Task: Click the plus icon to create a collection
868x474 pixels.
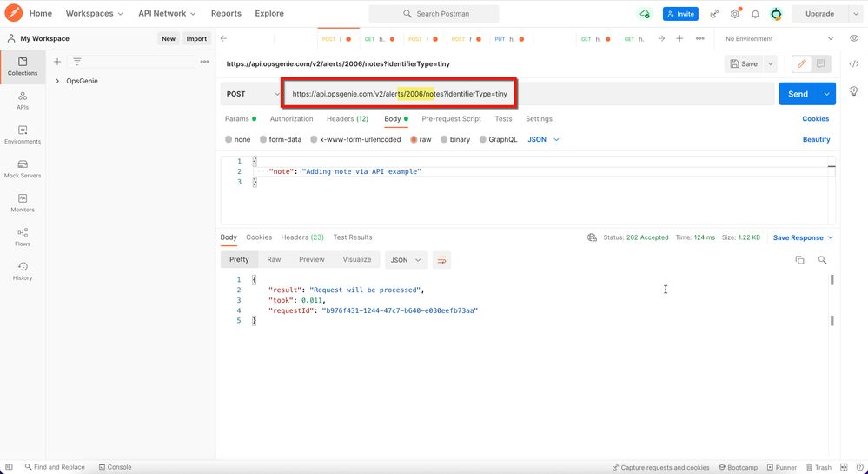Action: (57, 62)
